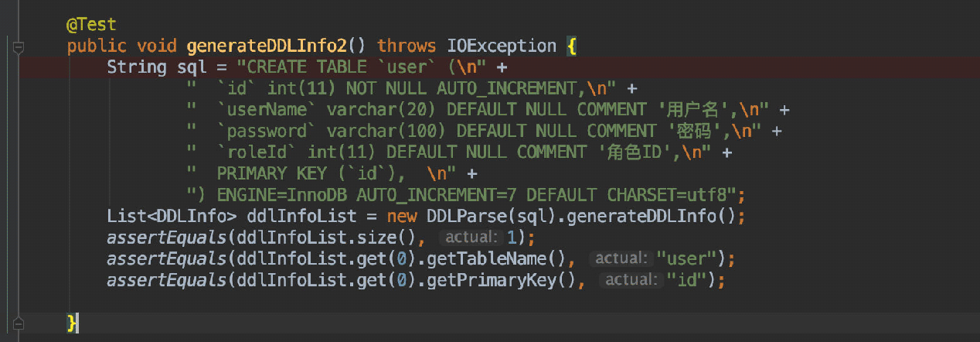Click the 'public' keyword
The image size is (980, 342).
[97, 46]
